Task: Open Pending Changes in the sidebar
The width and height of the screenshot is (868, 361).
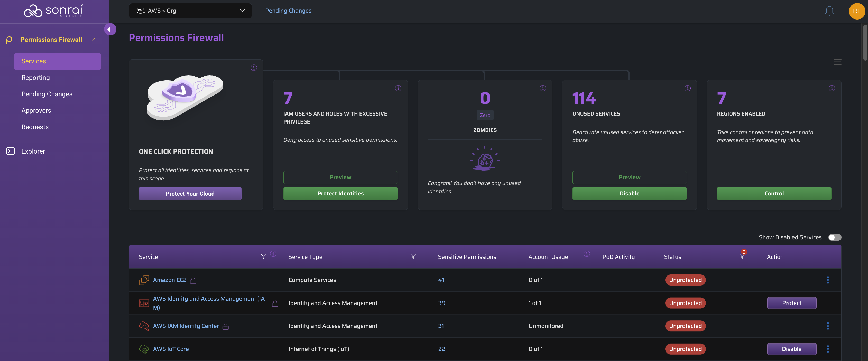Action: coord(47,94)
